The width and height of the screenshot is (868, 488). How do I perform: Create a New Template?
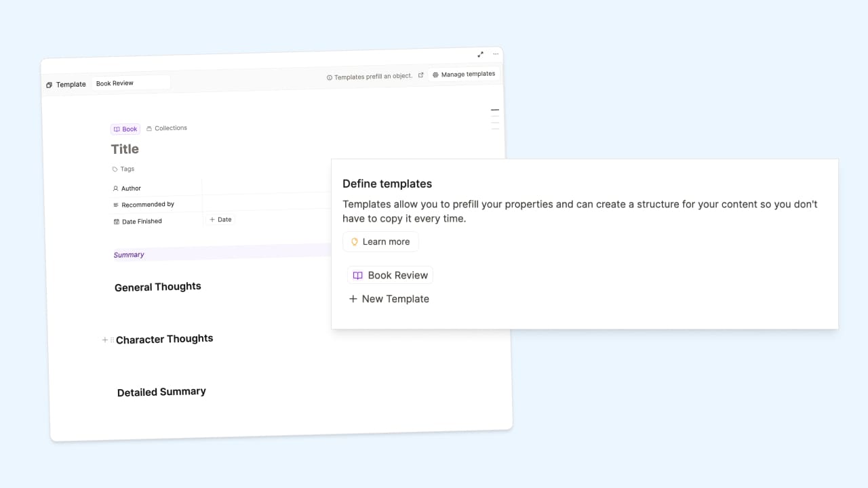tap(389, 299)
